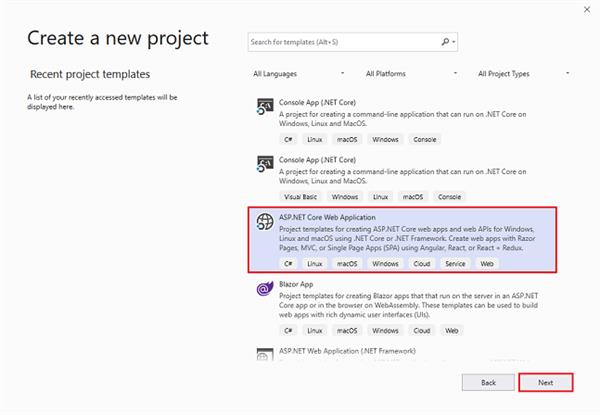Click the ASP.NET Core globe icon
600x415 pixels.
[266, 222]
